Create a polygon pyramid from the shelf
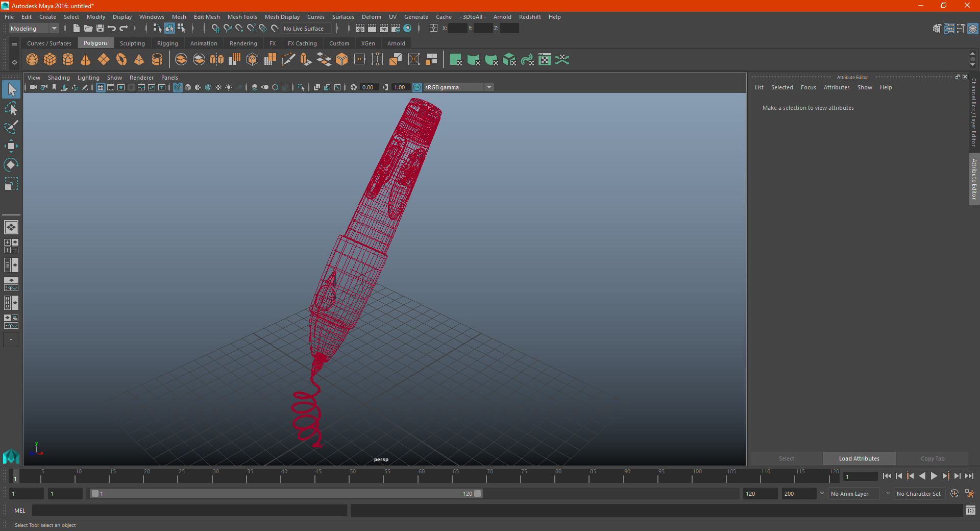980x531 pixels. click(x=139, y=60)
